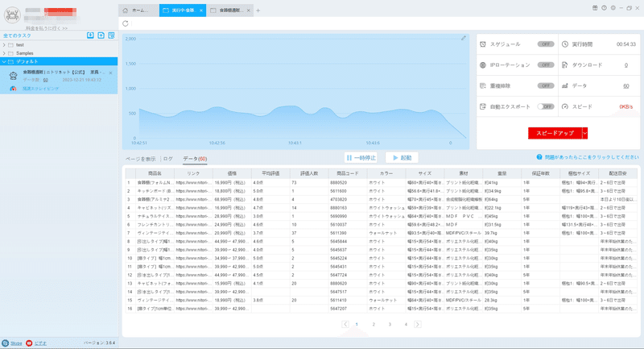Click the blue question mark help icon
The image size is (644, 349).
[539, 157]
